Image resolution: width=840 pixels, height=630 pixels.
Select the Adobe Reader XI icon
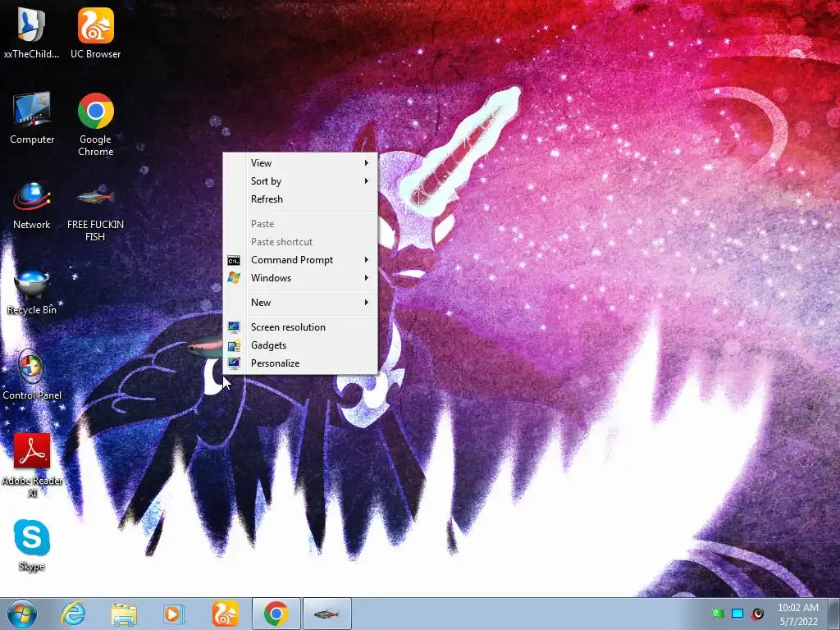click(x=32, y=465)
